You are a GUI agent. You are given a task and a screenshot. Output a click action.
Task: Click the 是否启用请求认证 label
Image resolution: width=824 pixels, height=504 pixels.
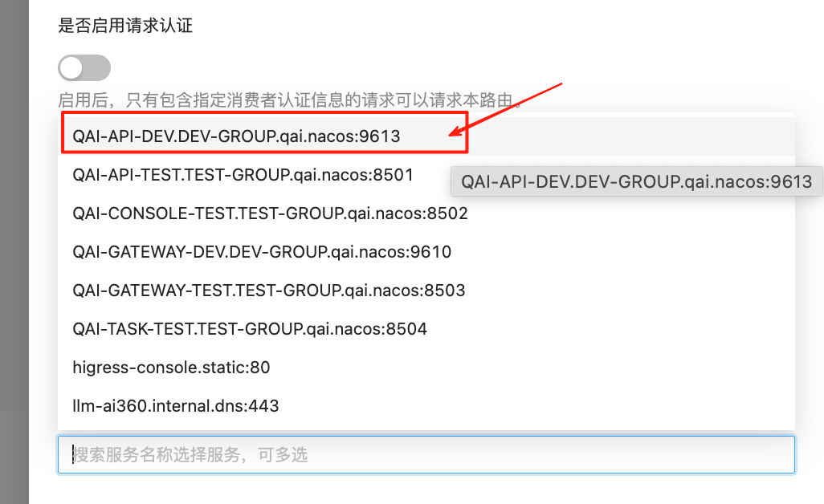125,25
